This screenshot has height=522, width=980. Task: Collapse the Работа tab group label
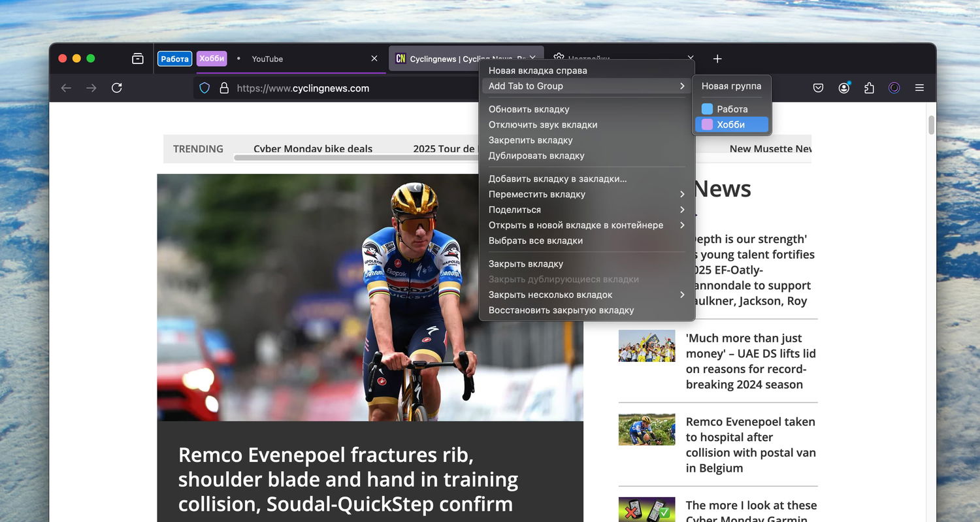(x=174, y=59)
